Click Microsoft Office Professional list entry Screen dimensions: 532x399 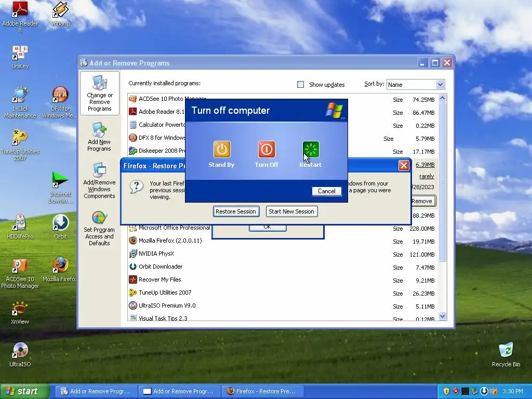coord(174,228)
